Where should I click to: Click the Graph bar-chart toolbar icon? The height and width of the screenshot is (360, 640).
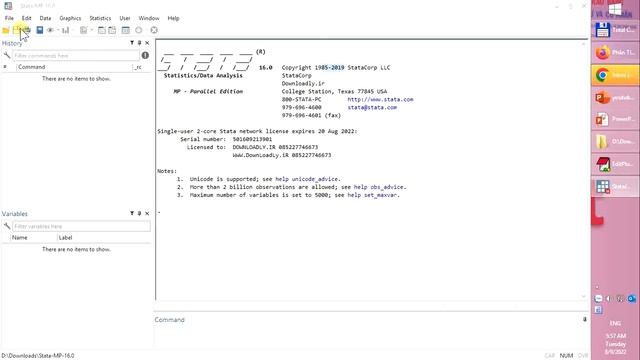[65, 30]
